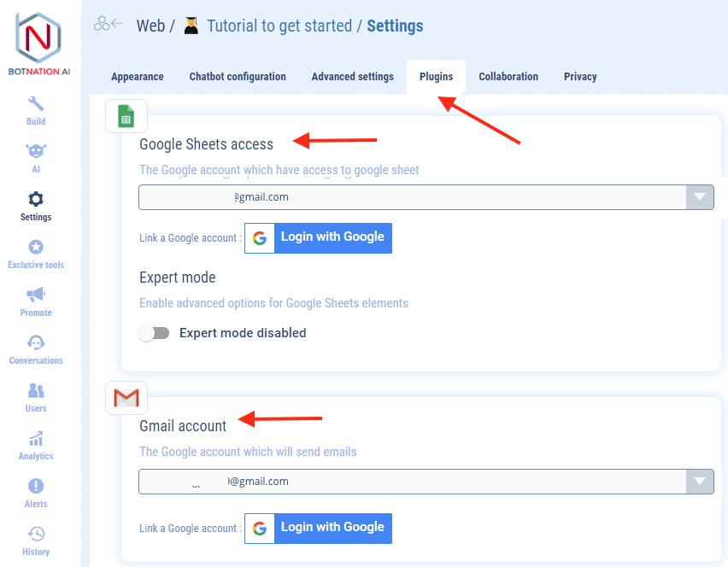Enable Expert mode toggle switch
The height and width of the screenshot is (567, 728).
tap(154, 333)
